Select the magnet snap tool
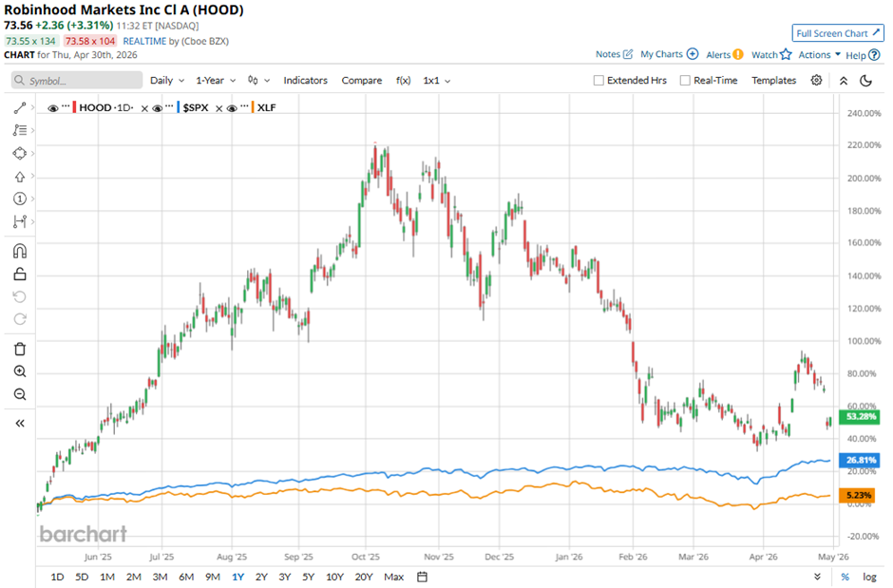The image size is (893, 588). 20,252
